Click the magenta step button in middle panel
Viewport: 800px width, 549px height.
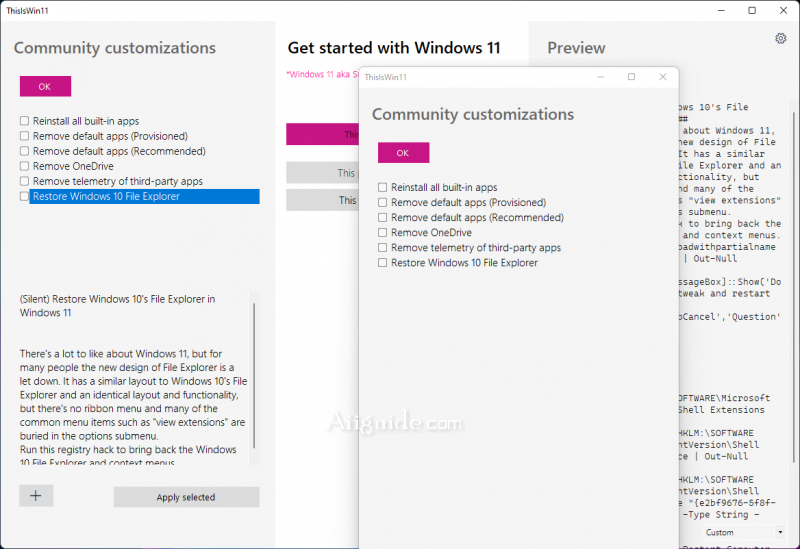pyautogui.click(x=322, y=134)
